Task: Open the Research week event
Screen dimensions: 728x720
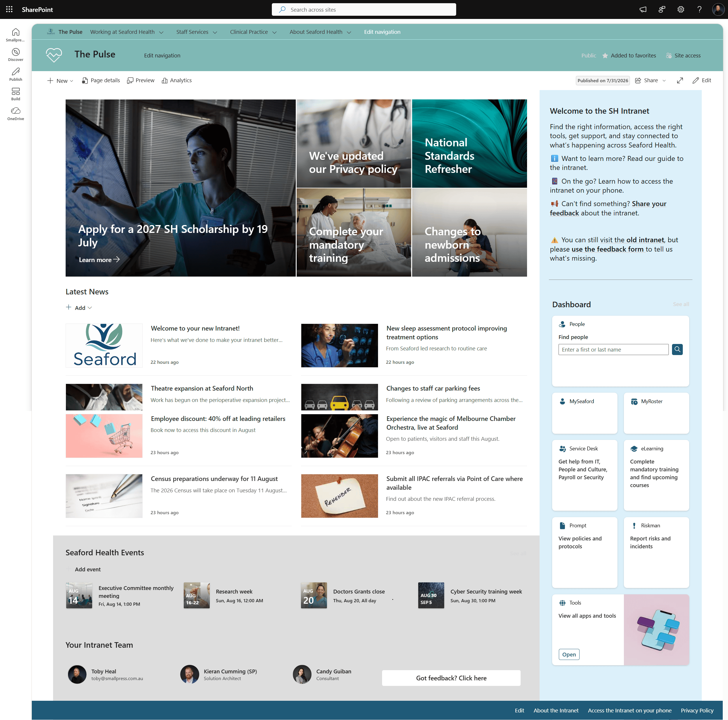Action: [234, 591]
